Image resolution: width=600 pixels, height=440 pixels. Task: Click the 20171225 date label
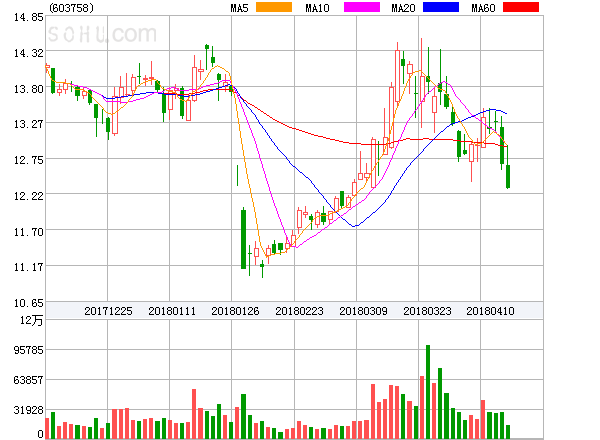[108, 311]
